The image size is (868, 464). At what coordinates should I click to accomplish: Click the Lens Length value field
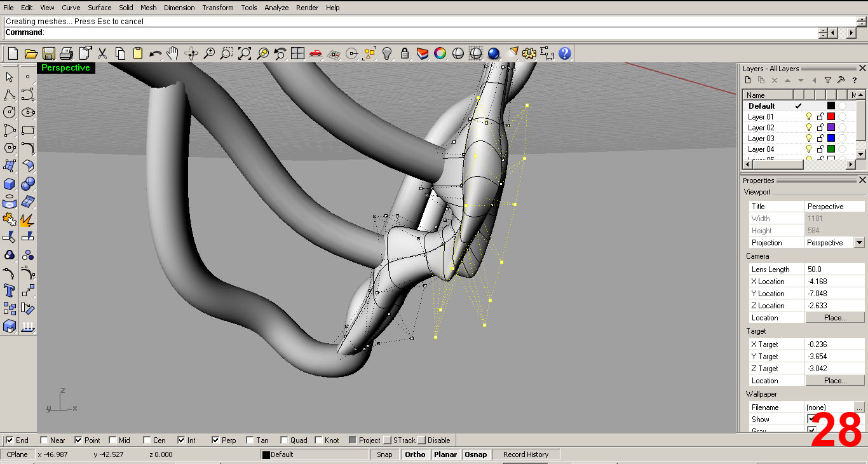click(835, 269)
